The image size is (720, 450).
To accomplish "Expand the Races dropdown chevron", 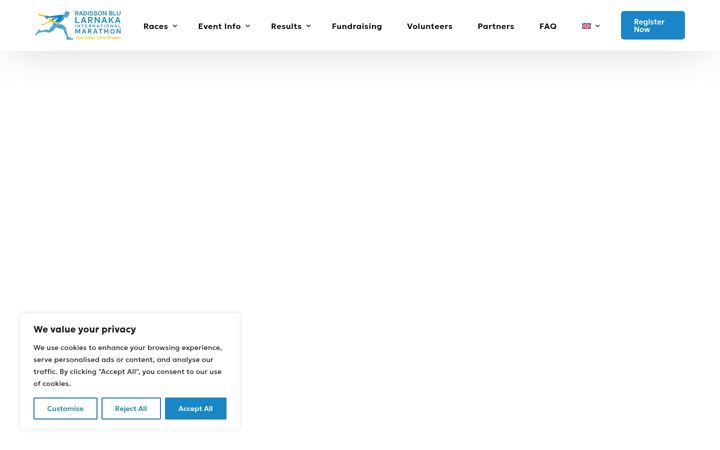I will point(175,26).
